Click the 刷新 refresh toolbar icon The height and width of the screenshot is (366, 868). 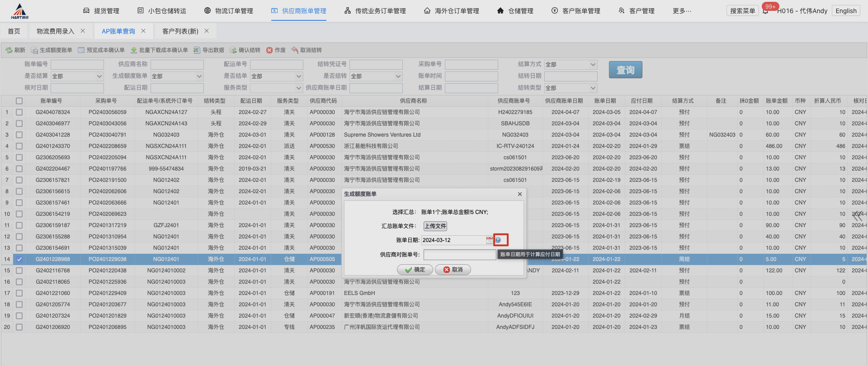pyautogui.click(x=9, y=50)
